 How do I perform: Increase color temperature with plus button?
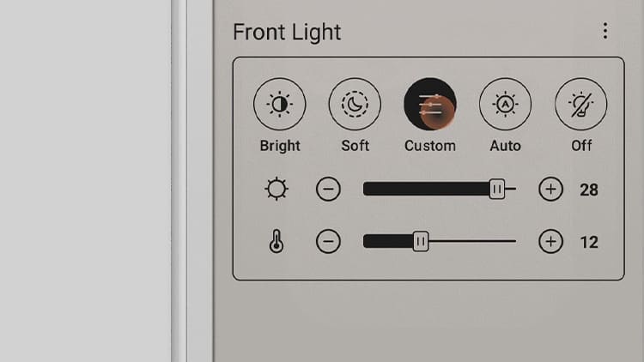point(550,242)
